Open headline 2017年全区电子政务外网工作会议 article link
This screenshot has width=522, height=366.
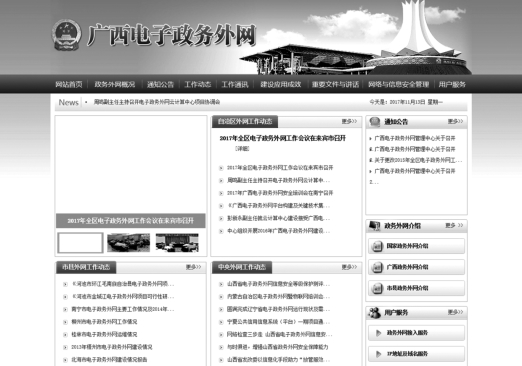click(x=283, y=138)
